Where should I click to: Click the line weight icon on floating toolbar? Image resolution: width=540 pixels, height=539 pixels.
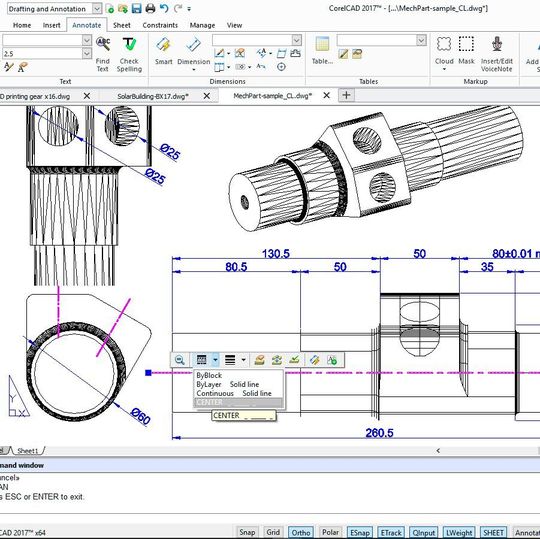[230, 360]
